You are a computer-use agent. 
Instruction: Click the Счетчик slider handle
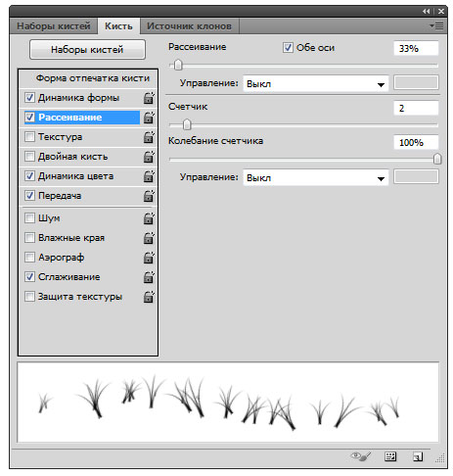[x=187, y=124]
